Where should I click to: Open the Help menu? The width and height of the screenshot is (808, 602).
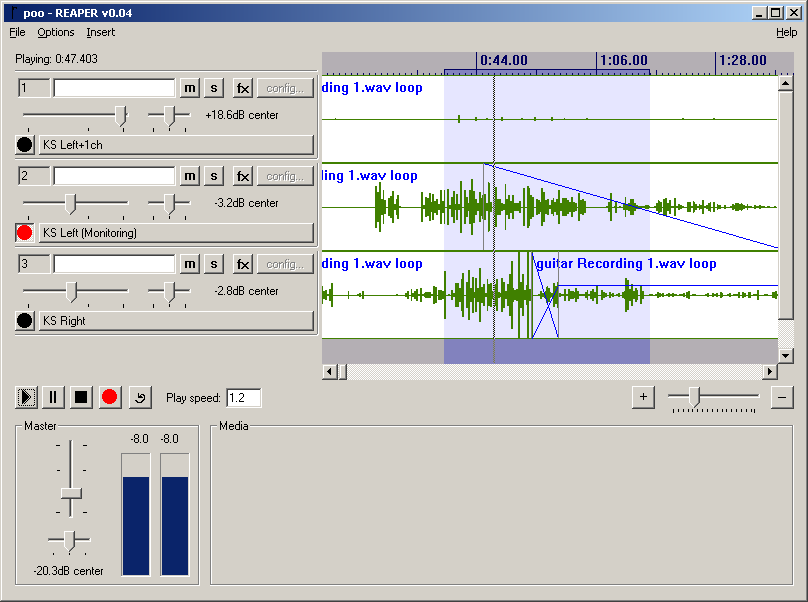pos(786,32)
